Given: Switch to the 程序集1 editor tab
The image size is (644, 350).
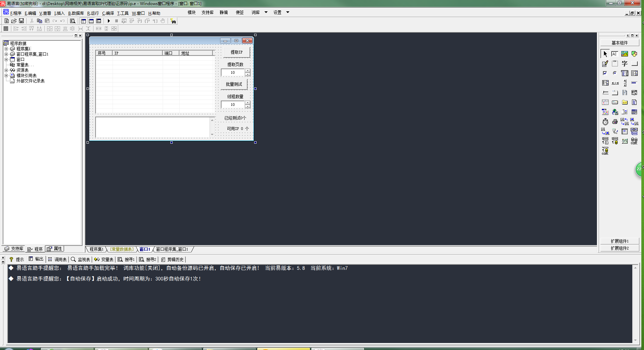Looking at the screenshot, I should click(96, 249).
